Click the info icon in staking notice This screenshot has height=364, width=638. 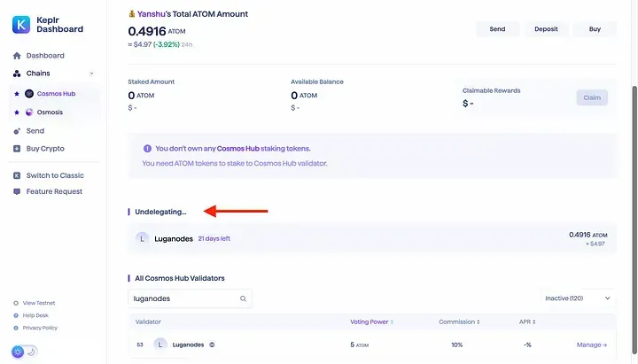click(x=147, y=149)
